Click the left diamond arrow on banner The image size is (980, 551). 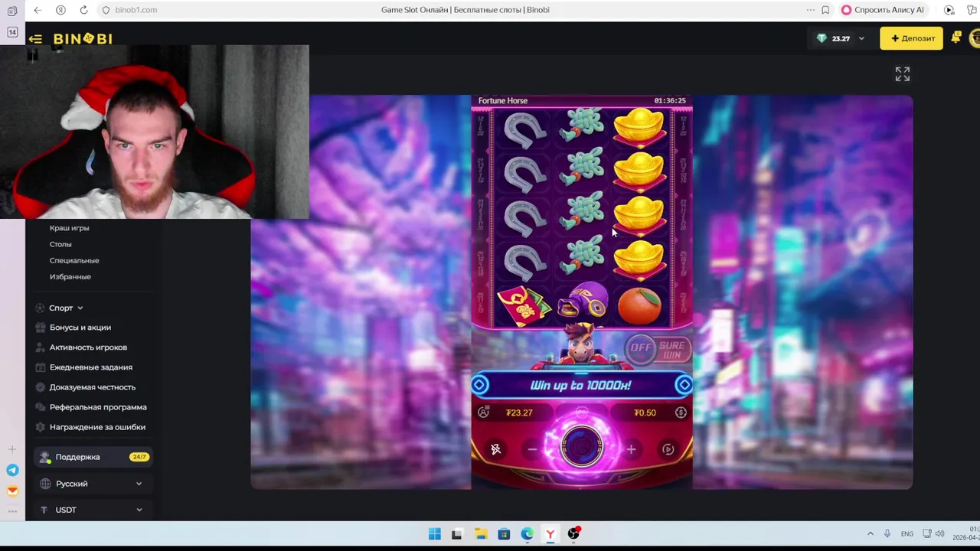click(x=480, y=385)
